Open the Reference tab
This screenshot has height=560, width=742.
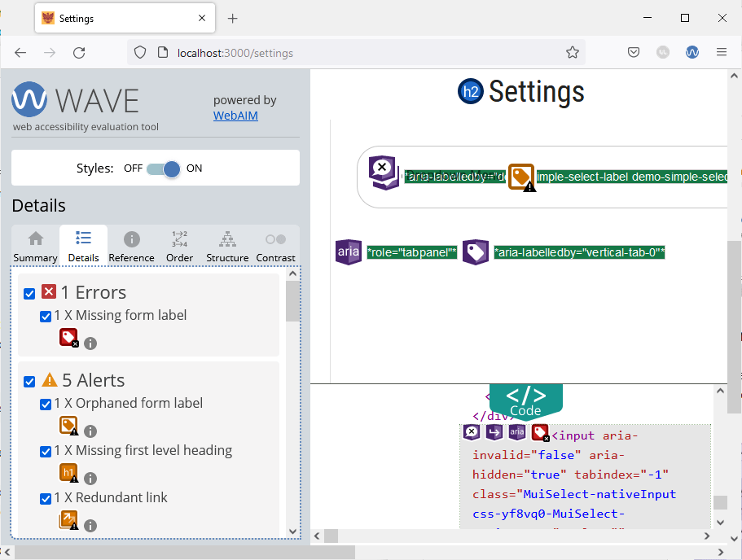tap(132, 246)
